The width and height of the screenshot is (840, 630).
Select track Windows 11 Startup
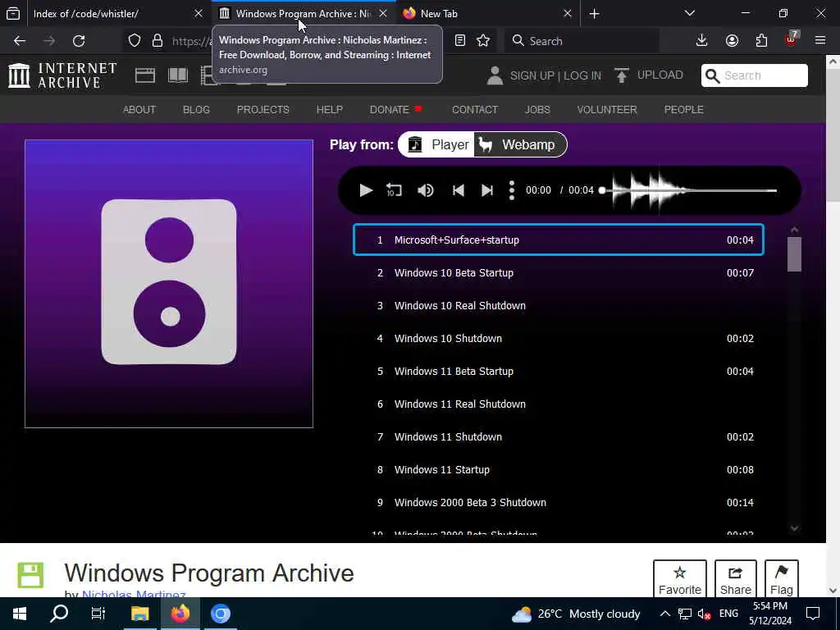point(558,470)
